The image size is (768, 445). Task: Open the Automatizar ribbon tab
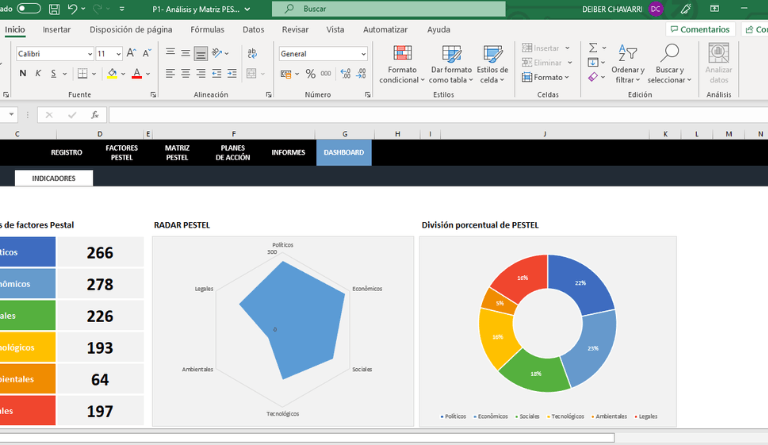coord(385,29)
